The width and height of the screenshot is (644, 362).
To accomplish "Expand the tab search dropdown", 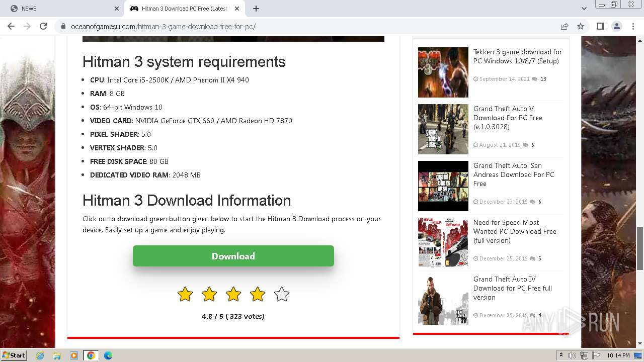I will 584,9.
